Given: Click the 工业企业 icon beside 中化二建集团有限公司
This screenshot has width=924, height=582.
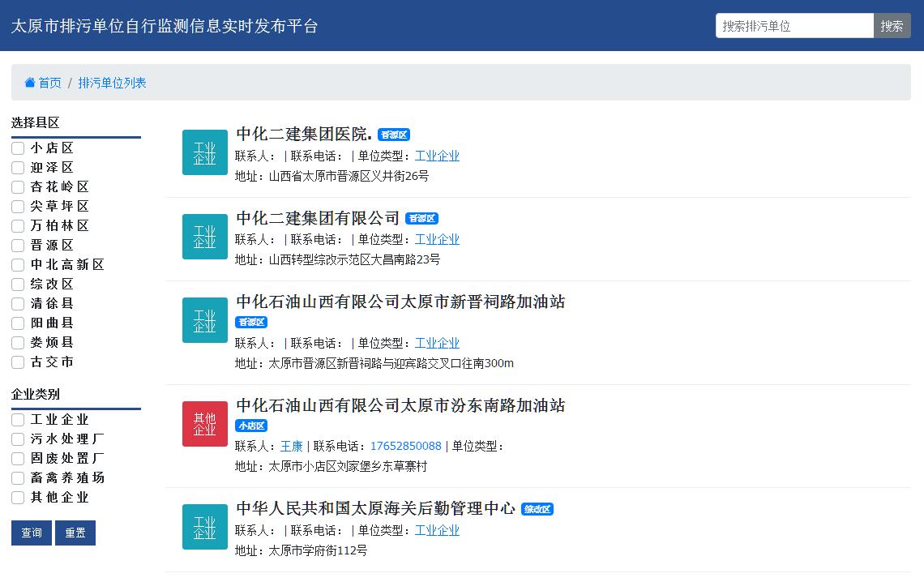Looking at the screenshot, I should click(205, 237).
